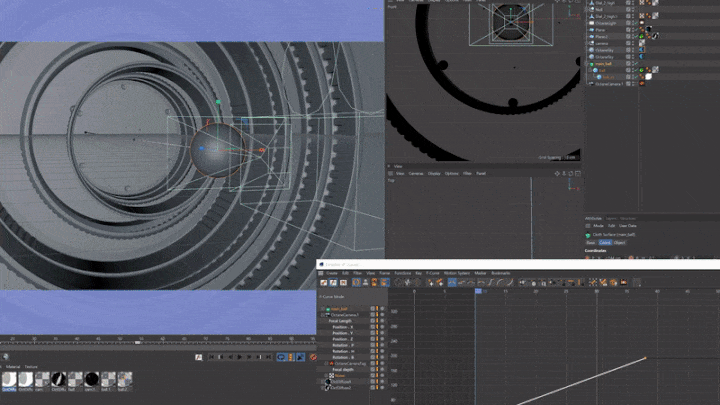Expand OctDiffuse2 track in timeline
Image resolution: width=720 pixels, height=405 pixels.
coord(322,388)
